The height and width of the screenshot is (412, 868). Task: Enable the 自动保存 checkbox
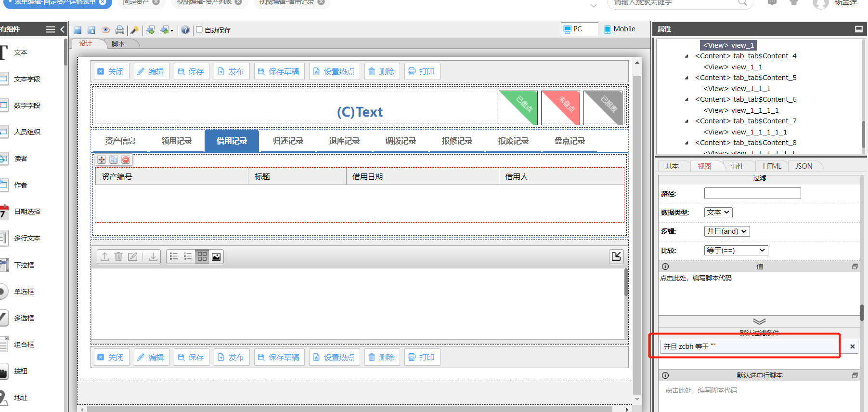pos(199,29)
